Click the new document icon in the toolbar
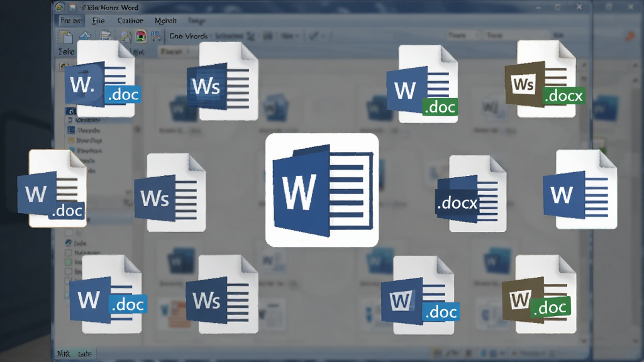This screenshot has width=644, height=362. click(65, 36)
